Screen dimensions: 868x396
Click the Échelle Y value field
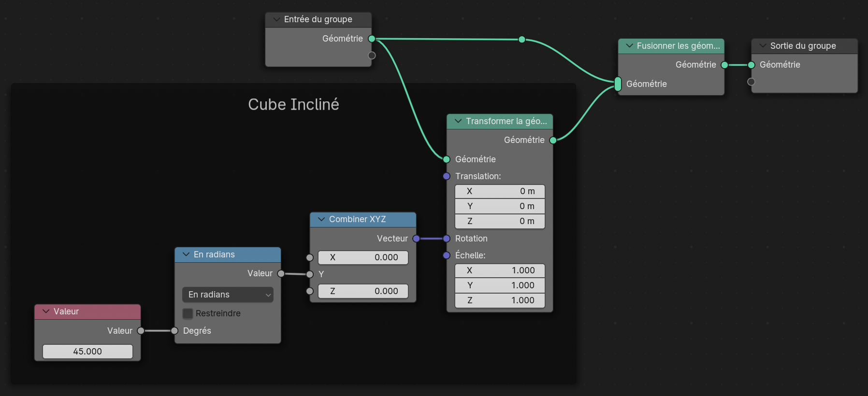click(x=500, y=285)
